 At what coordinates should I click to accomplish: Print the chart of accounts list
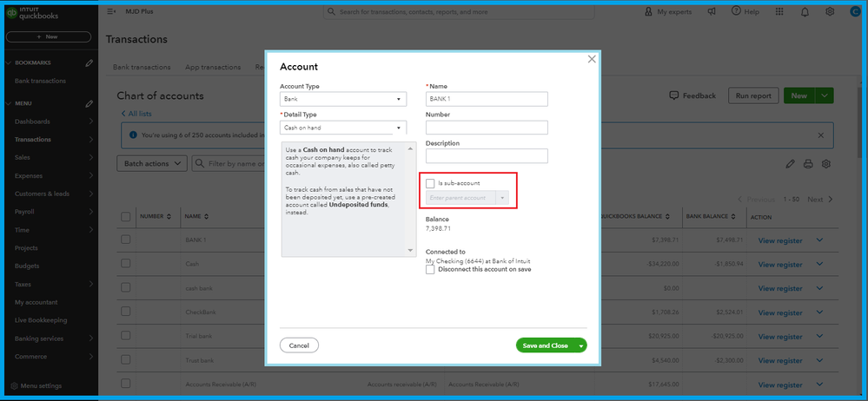[x=808, y=164]
